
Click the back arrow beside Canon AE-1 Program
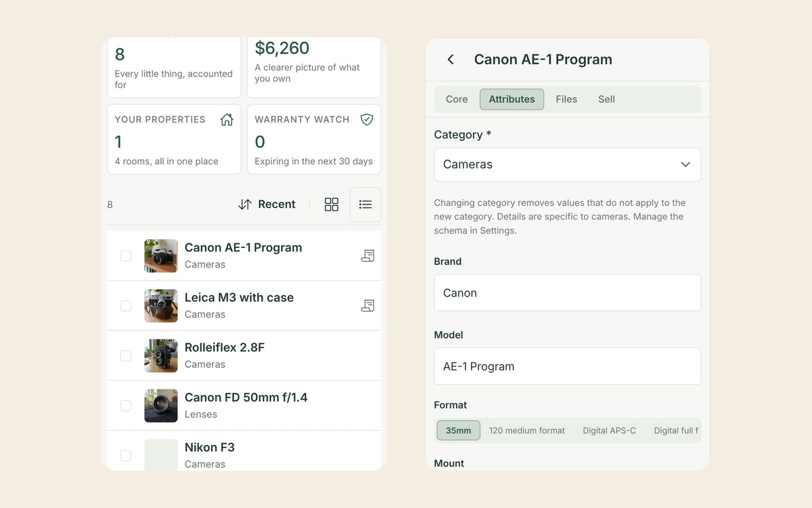click(451, 60)
